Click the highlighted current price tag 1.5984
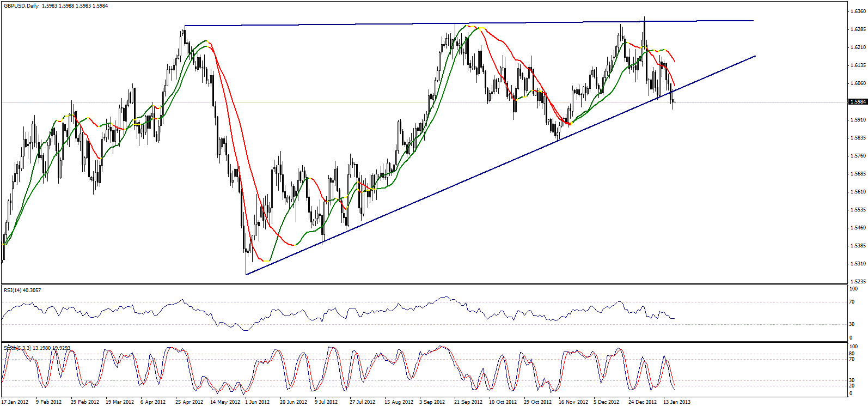The width and height of the screenshot is (868, 406). pos(858,102)
